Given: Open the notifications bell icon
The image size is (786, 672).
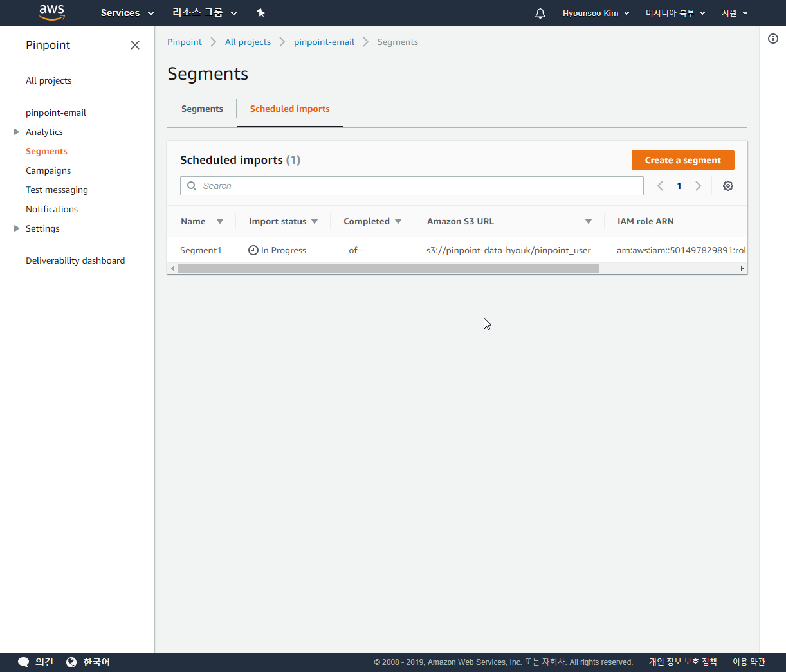Looking at the screenshot, I should click(x=540, y=13).
